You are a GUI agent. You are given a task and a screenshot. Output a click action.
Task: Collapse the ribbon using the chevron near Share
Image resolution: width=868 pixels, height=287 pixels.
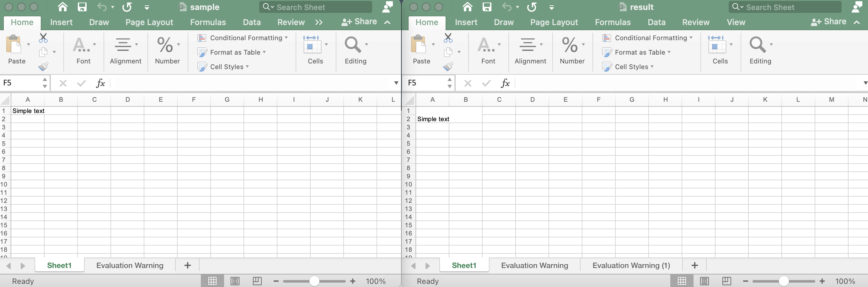click(388, 22)
